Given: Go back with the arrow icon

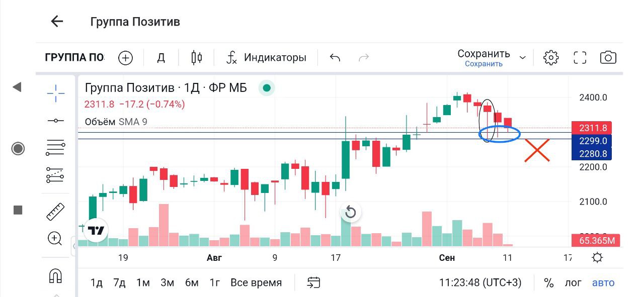Looking at the screenshot, I should [57, 21].
